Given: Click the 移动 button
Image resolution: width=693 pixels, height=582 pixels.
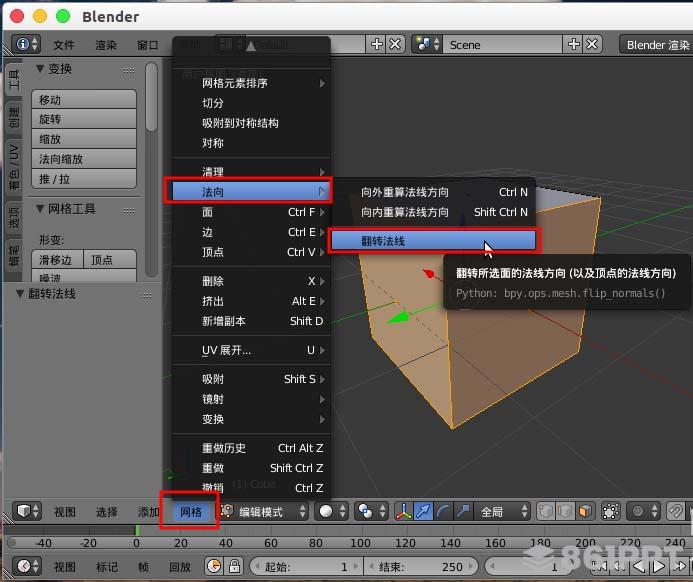Looking at the screenshot, I should click(84, 99).
